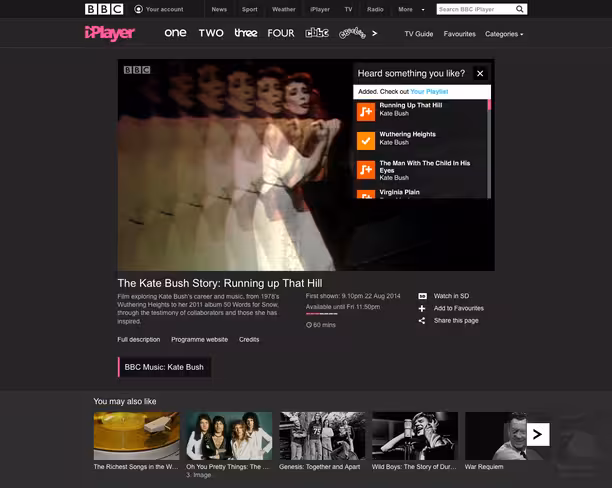Open War Requiem thumbnail
This screenshot has height=488, width=612.
pos(498,436)
